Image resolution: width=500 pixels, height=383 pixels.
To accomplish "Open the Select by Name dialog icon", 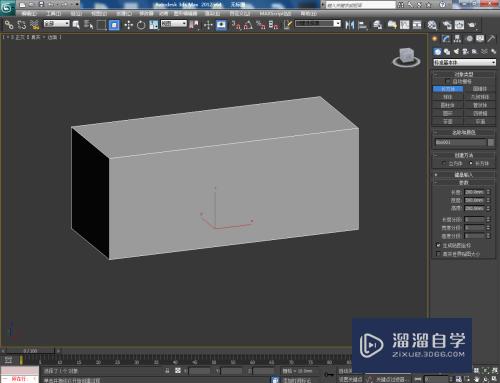I will (88, 25).
